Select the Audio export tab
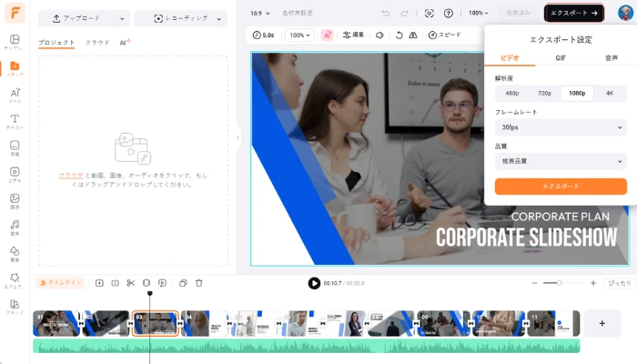Image resolution: width=637 pixels, height=364 pixels. tap(611, 58)
